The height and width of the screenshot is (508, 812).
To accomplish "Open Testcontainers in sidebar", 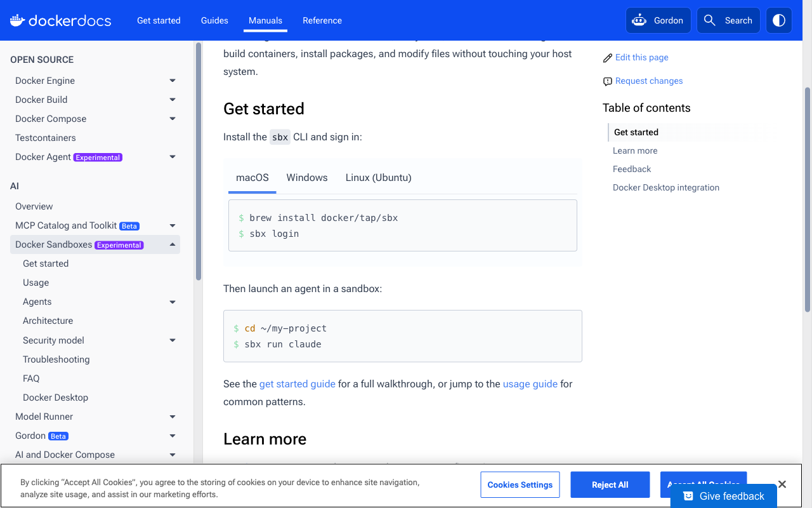I will pyautogui.click(x=46, y=138).
